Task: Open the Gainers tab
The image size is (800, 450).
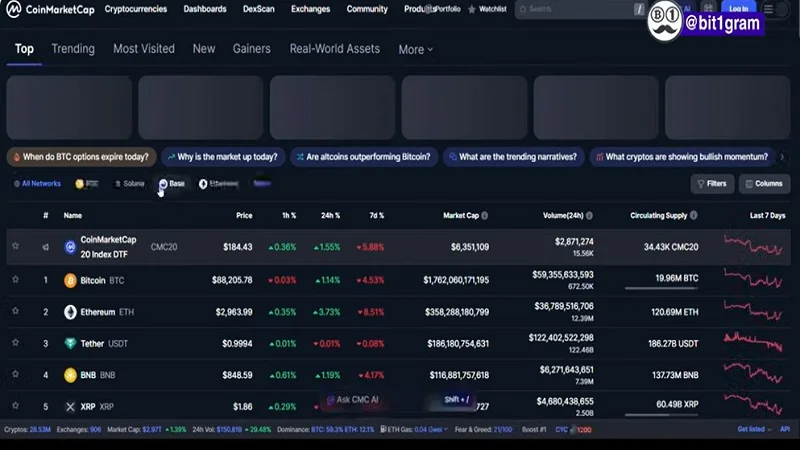Action: coord(252,49)
